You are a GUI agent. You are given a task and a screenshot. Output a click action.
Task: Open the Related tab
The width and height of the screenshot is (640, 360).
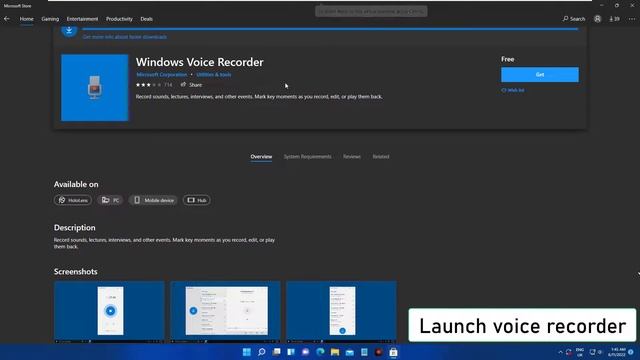[x=380, y=157]
